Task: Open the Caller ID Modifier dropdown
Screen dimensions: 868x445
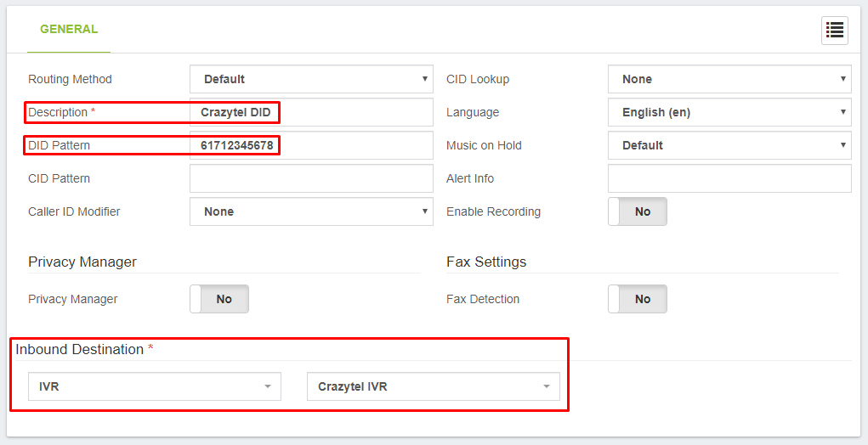Action: point(311,211)
